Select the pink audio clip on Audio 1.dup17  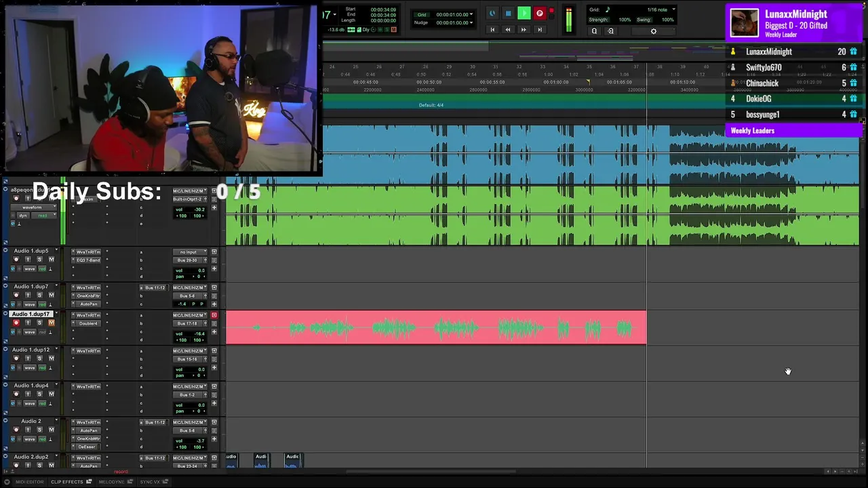(436, 328)
